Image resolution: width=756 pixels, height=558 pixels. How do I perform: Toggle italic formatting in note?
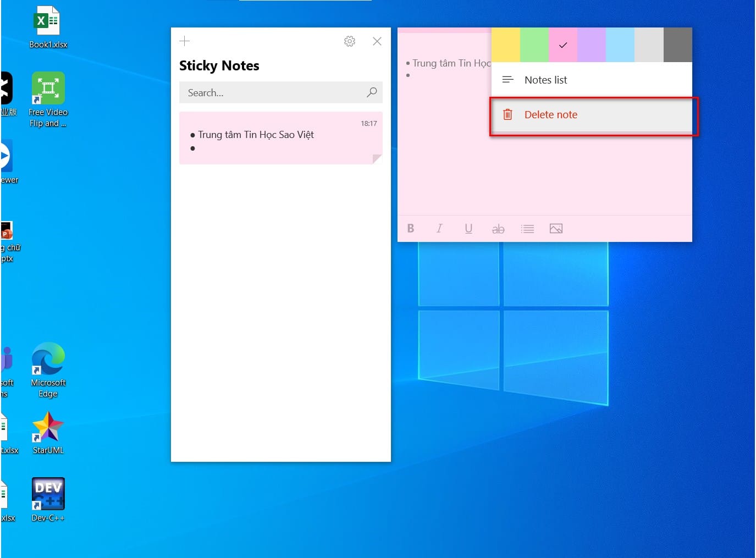point(439,229)
